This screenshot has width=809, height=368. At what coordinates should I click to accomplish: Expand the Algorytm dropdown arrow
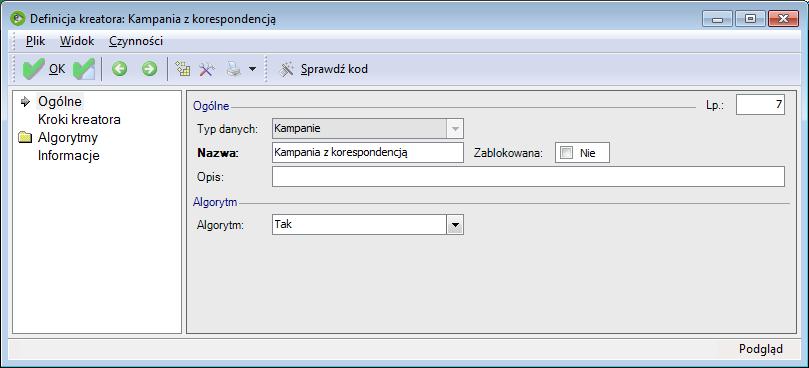(455, 225)
